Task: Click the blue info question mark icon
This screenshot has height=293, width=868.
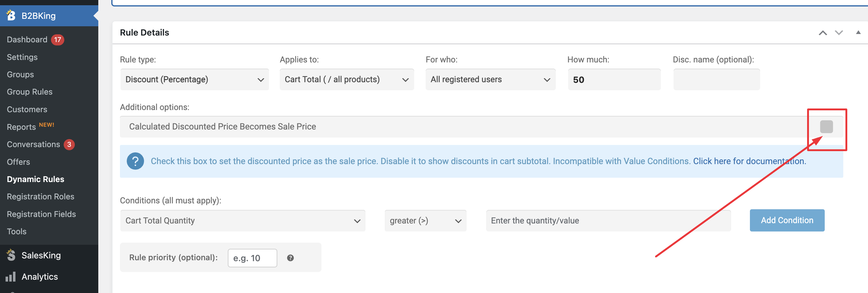Action: point(135,161)
